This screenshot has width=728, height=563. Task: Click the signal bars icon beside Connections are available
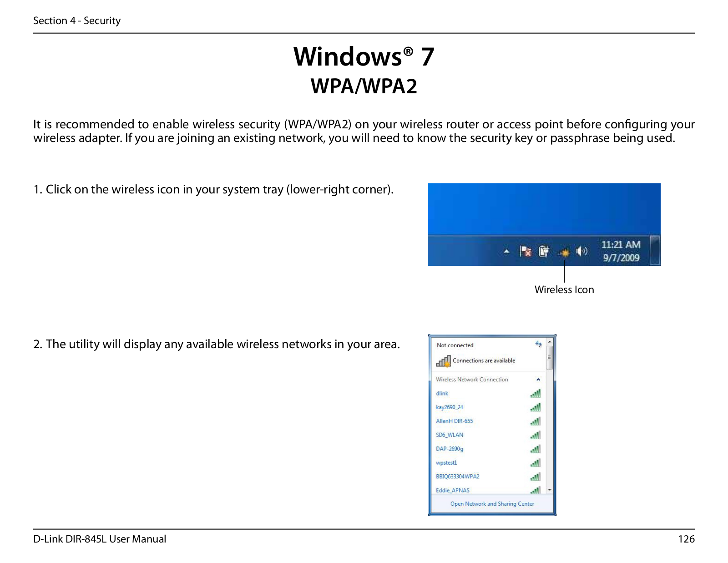pos(443,361)
